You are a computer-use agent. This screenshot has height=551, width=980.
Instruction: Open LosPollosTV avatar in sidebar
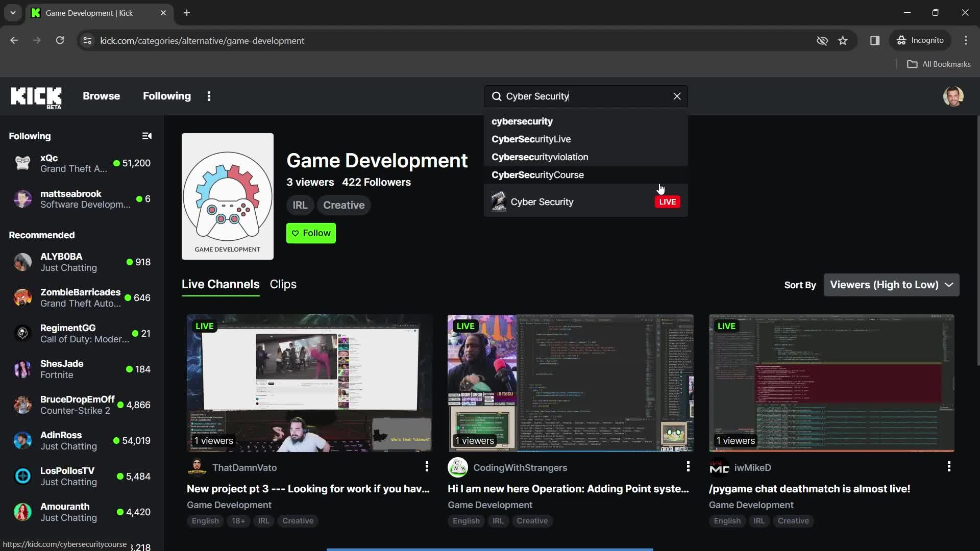[x=22, y=477]
